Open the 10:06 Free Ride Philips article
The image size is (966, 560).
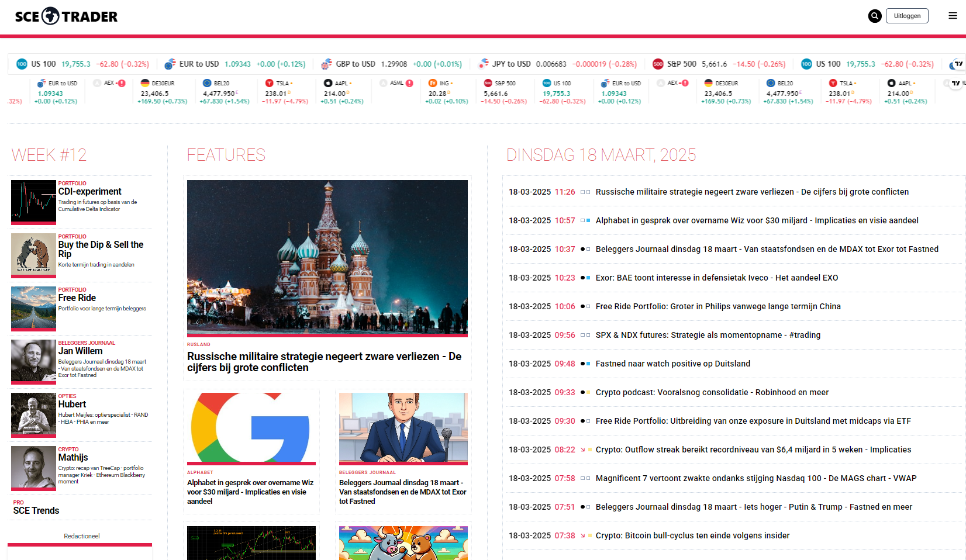pos(718,306)
